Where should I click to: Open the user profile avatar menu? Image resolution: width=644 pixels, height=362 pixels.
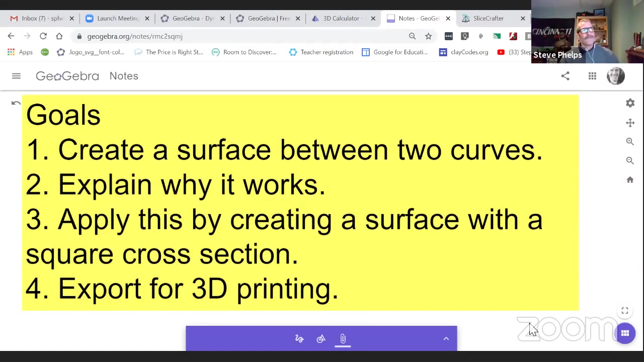tap(615, 76)
